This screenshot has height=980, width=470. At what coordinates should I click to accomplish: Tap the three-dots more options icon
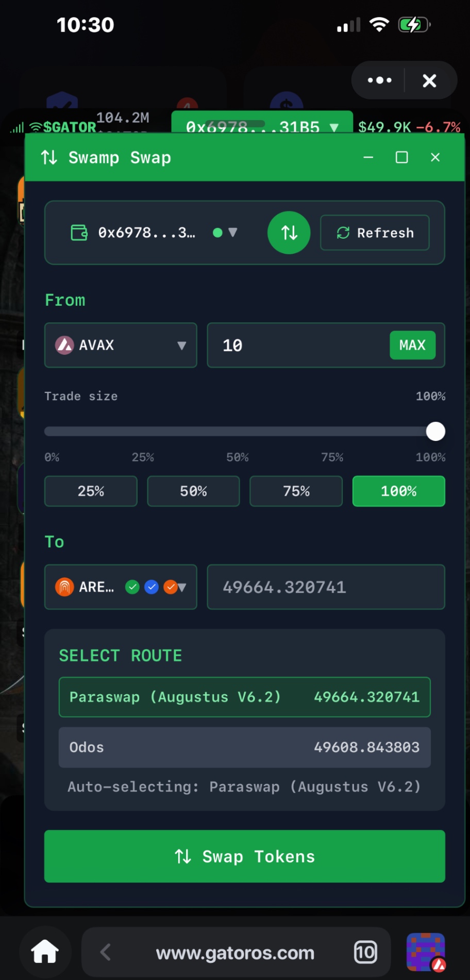click(380, 80)
